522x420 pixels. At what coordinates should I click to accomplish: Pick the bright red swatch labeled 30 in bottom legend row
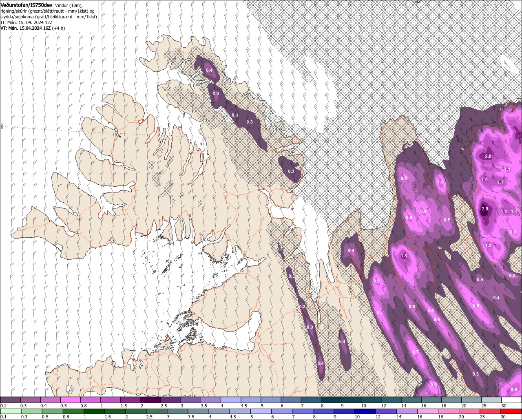(x=511, y=411)
